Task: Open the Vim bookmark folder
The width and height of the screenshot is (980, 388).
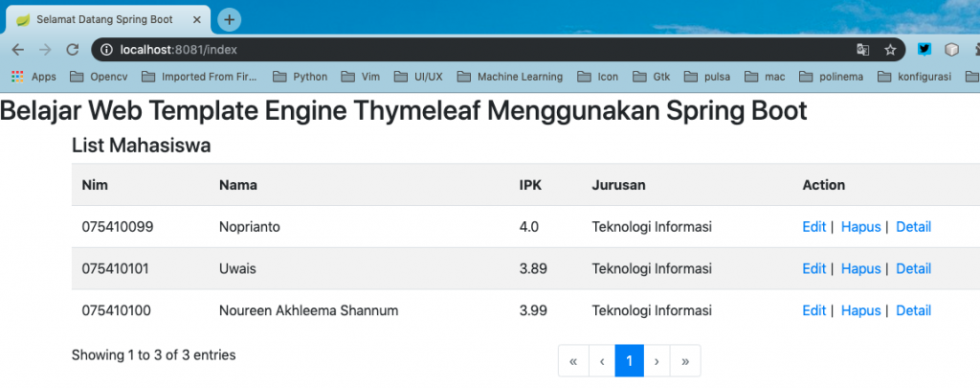Action: [361, 77]
